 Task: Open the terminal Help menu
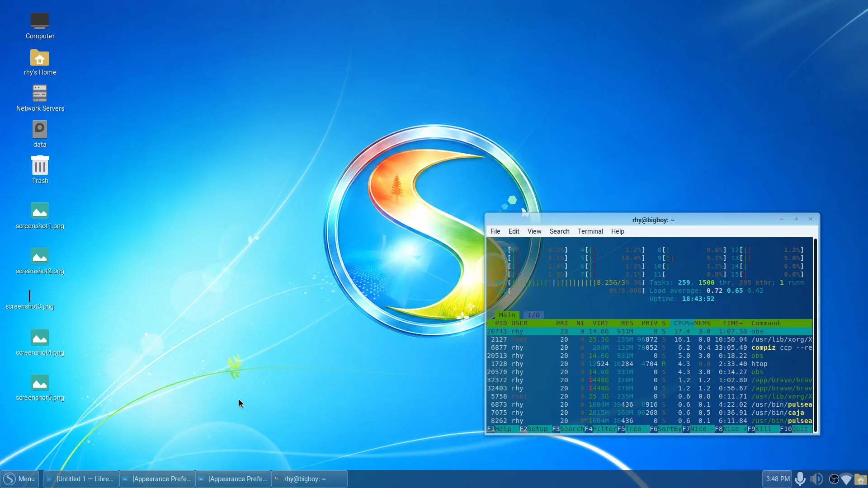[x=618, y=231]
